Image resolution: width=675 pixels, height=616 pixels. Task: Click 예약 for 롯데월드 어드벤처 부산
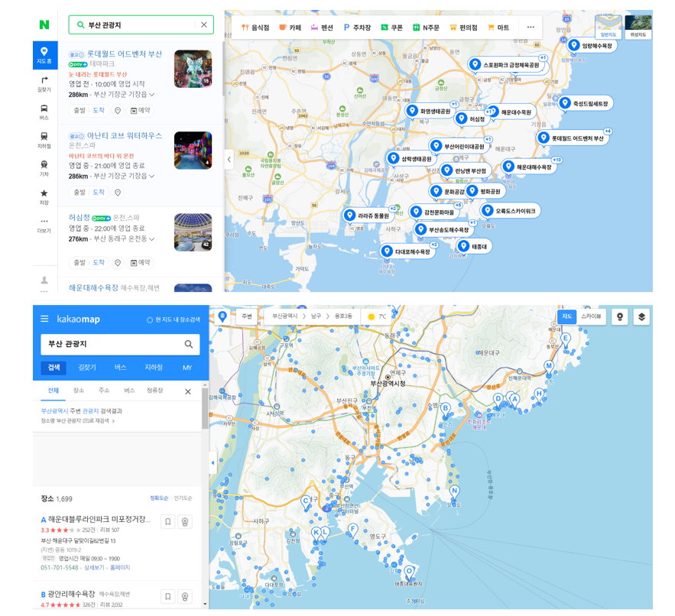pyautogui.click(x=141, y=111)
